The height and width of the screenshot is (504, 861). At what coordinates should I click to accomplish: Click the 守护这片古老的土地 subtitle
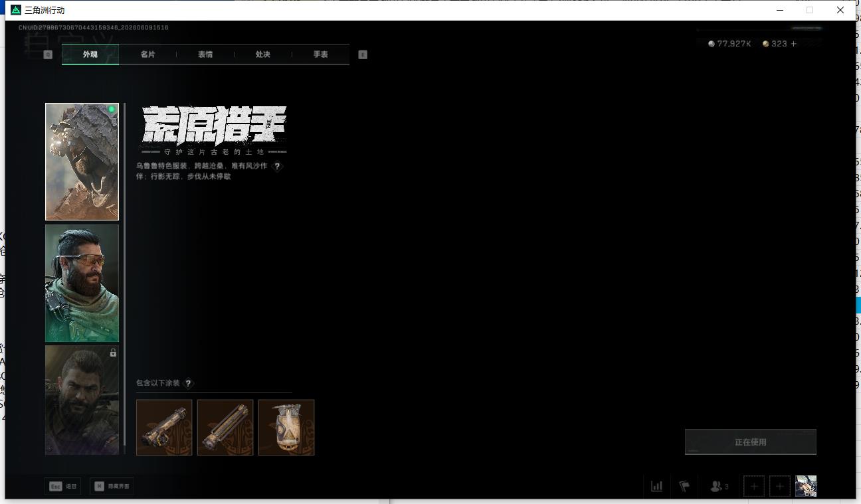214,152
